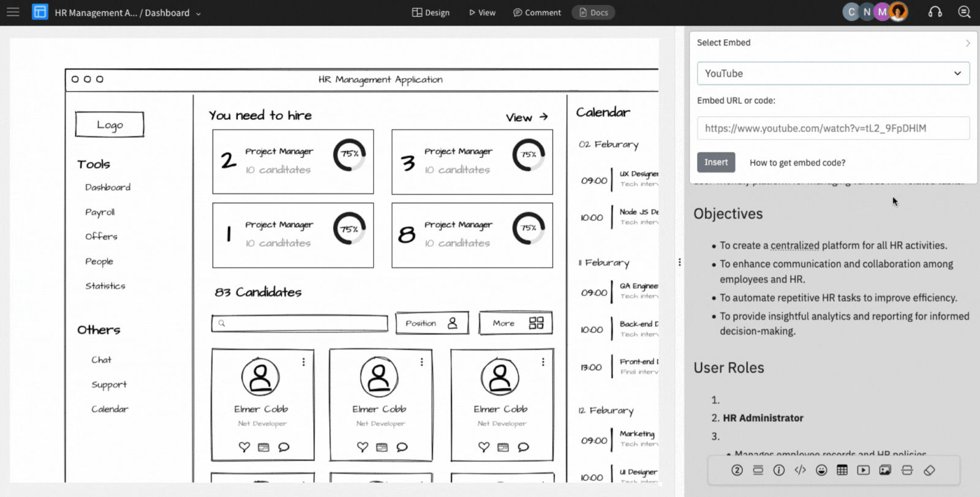The width and height of the screenshot is (980, 497).
Task: Open the search magnifier icon
Action: click(964, 12)
